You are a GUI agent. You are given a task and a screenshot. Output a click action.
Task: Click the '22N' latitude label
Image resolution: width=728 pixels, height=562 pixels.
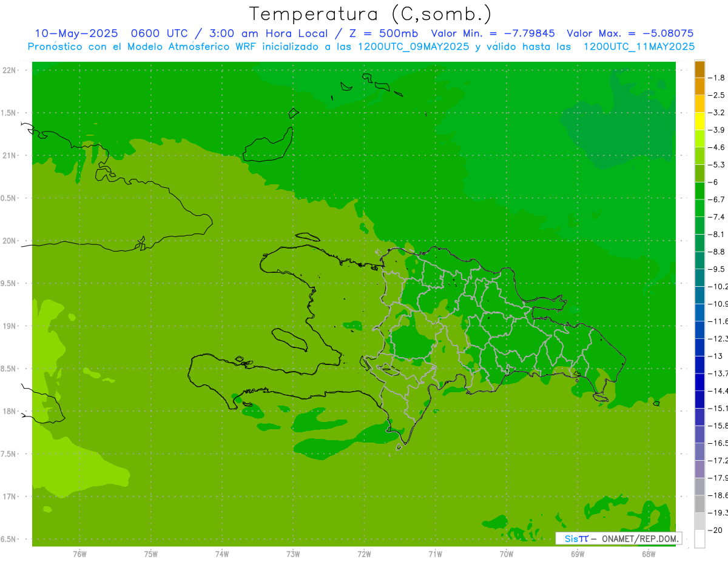[8, 70]
